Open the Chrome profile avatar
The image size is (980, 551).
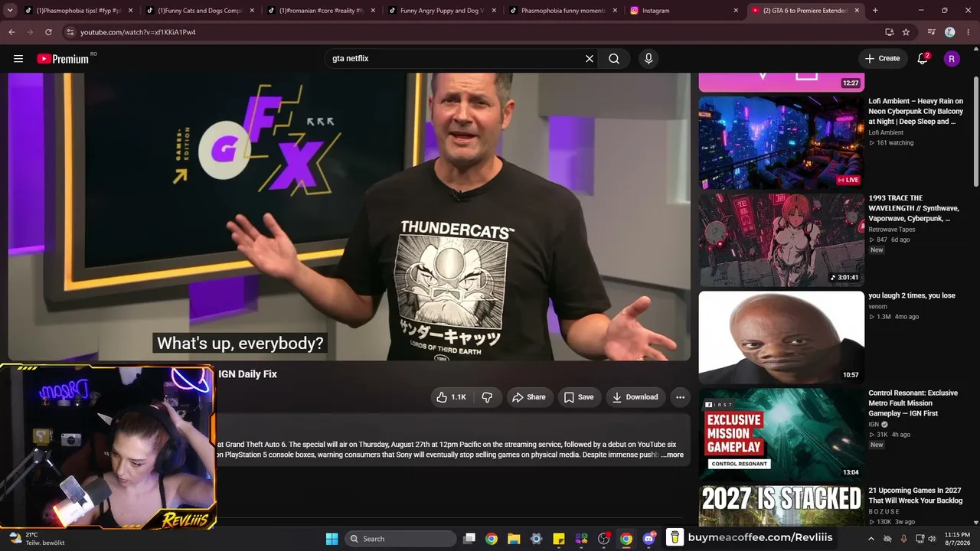point(950,32)
